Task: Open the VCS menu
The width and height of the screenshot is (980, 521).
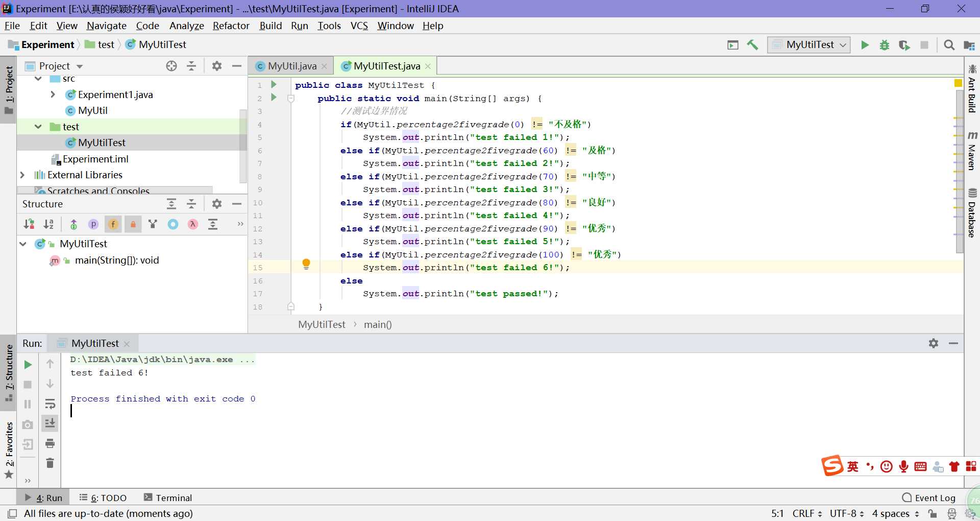Action: pyautogui.click(x=359, y=26)
